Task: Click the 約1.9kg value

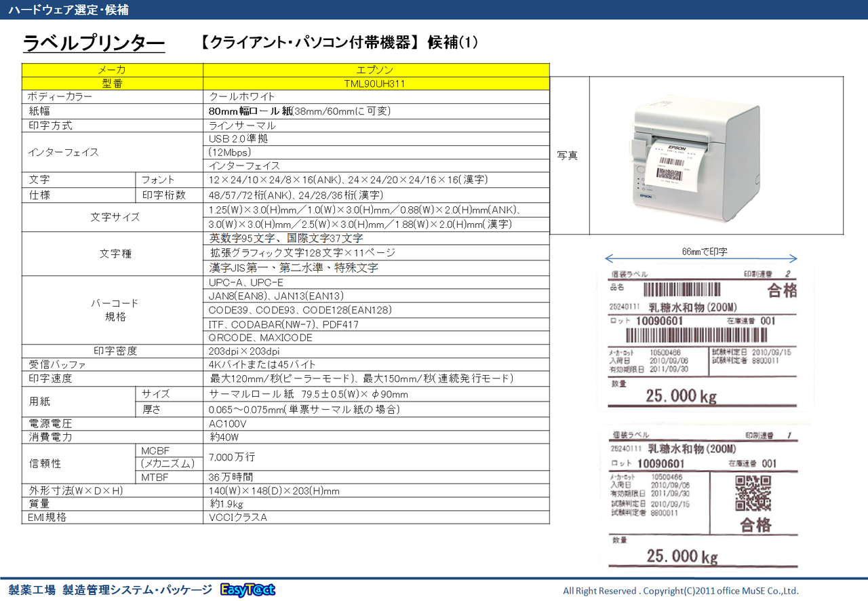Action: [226, 503]
